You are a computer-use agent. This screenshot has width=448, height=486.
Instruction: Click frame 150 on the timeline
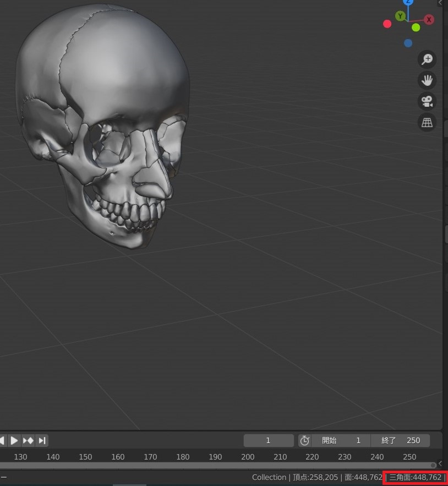(x=85, y=457)
